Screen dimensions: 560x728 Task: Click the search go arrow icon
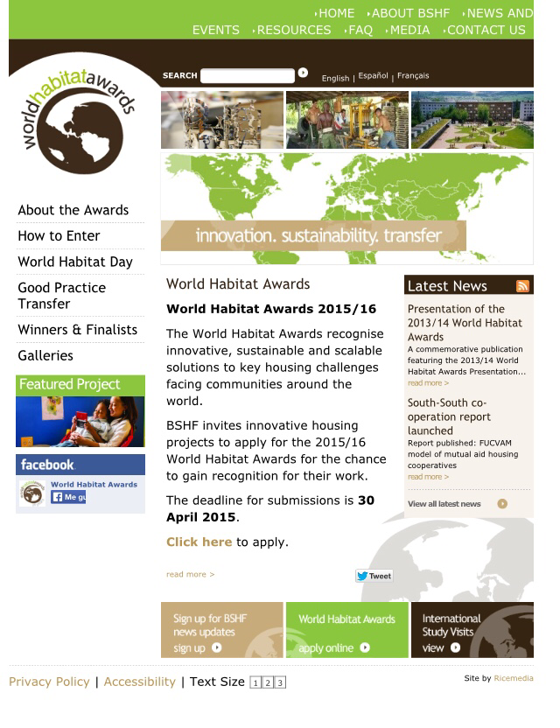pyautogui.click(x=303, y=73)
